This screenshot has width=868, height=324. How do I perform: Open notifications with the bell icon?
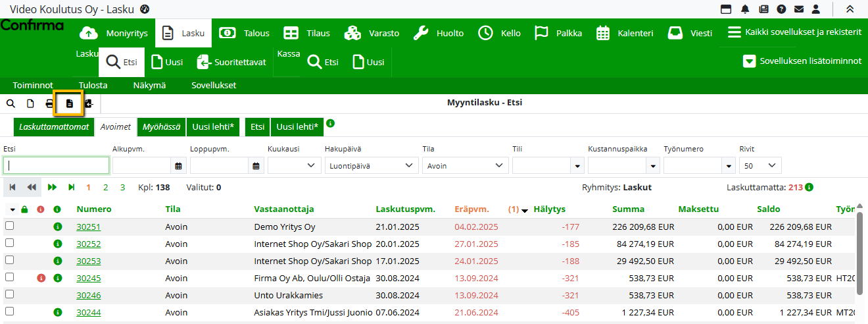coord(745,9)
